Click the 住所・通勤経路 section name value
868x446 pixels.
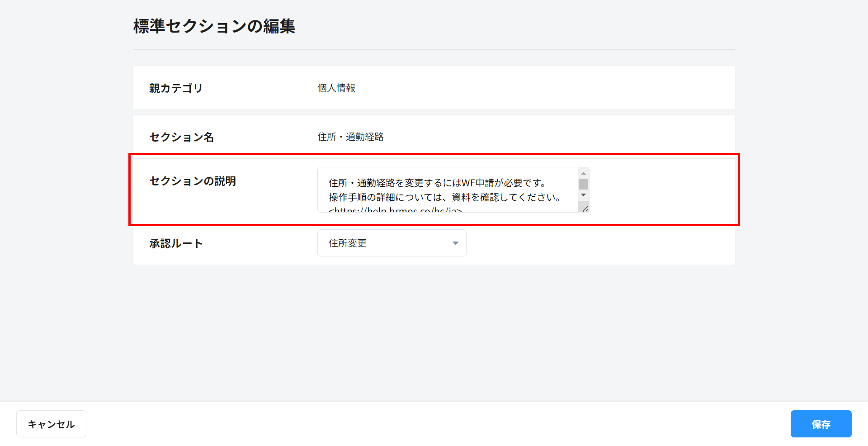(x=350, y=137)
